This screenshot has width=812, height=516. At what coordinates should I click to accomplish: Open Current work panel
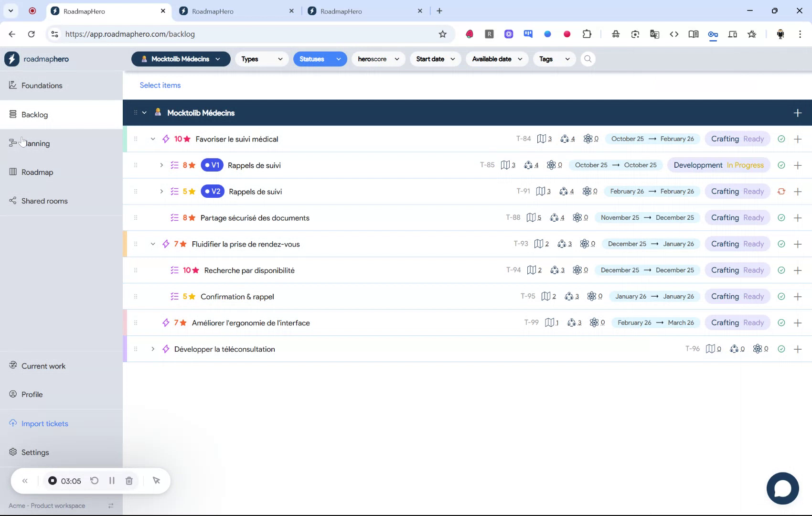[43, 366]
